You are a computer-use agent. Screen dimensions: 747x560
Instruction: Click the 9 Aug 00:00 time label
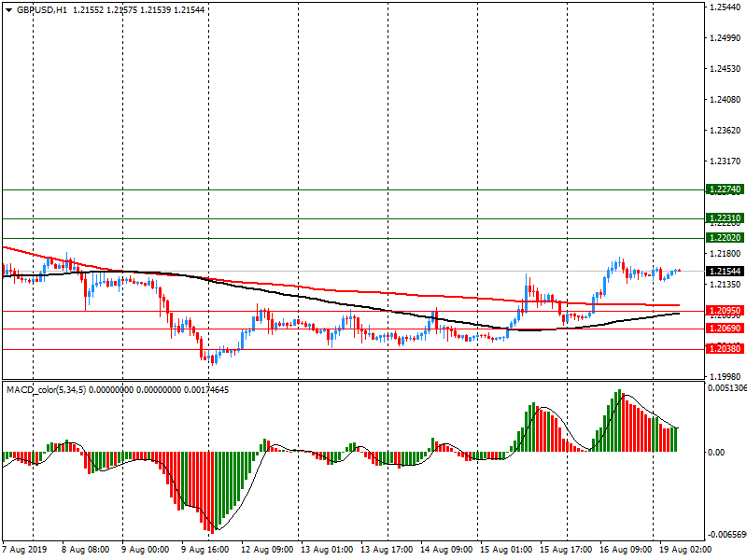146,550
